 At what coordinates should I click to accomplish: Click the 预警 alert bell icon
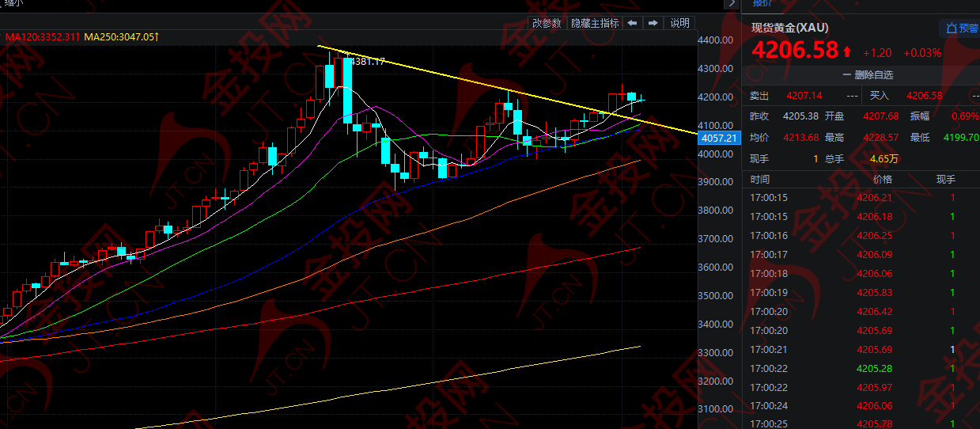tap(951, 28)
